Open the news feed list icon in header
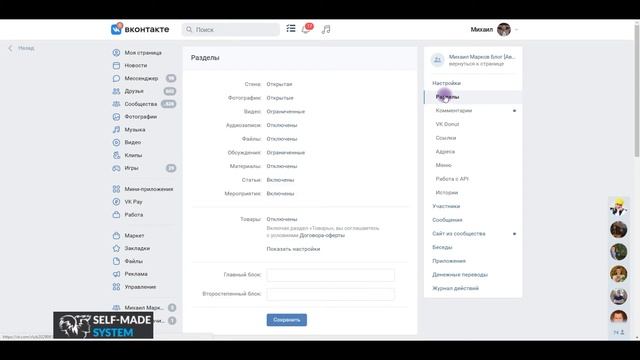640x360 pixels. pos(291,29)
